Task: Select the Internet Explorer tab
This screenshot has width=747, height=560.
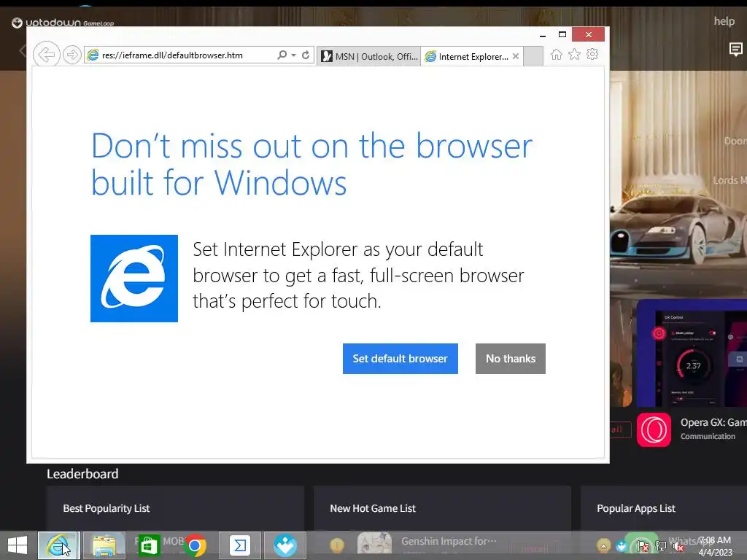Action: pyautogui.click(x=467, y=57)
